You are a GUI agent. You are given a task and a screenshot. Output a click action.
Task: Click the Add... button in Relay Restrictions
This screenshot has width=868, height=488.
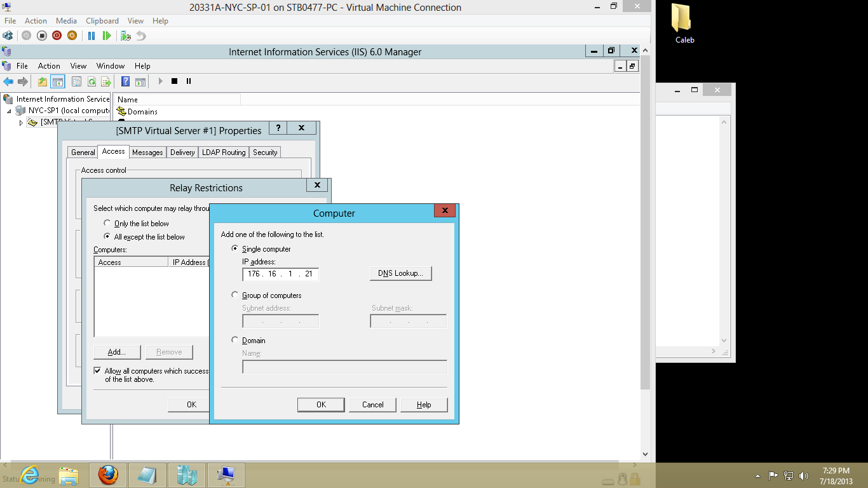pos(117,352)
